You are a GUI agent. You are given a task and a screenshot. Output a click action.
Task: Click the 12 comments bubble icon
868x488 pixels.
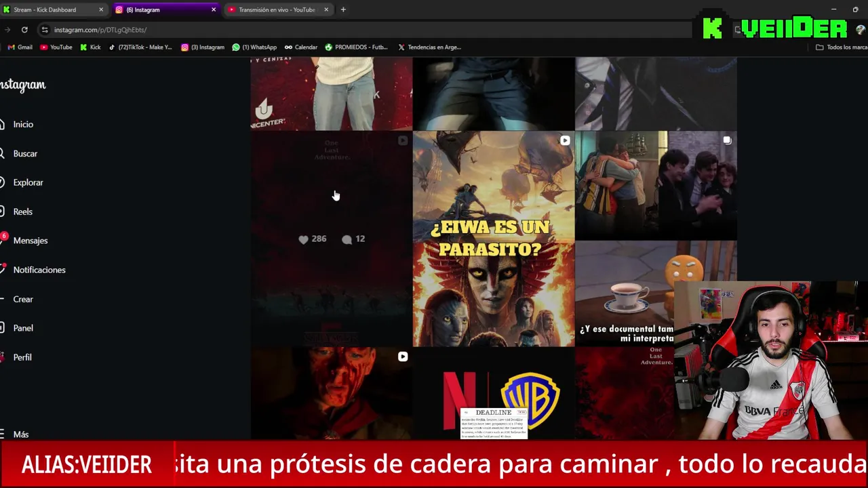347,239
